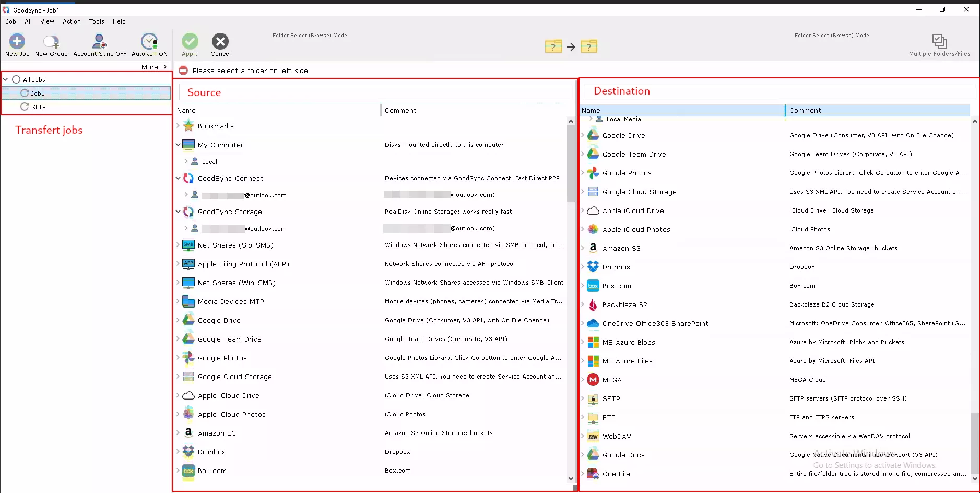Select MS Azure Files in Destination
The height and width of the screenshot is (493, 980).
click(627, 361)
